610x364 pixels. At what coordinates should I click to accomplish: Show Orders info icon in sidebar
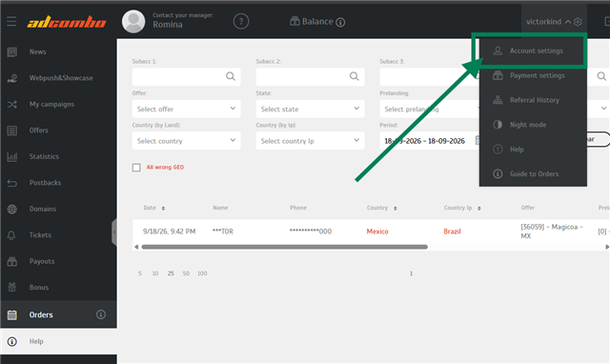click(x=101, y=314)
